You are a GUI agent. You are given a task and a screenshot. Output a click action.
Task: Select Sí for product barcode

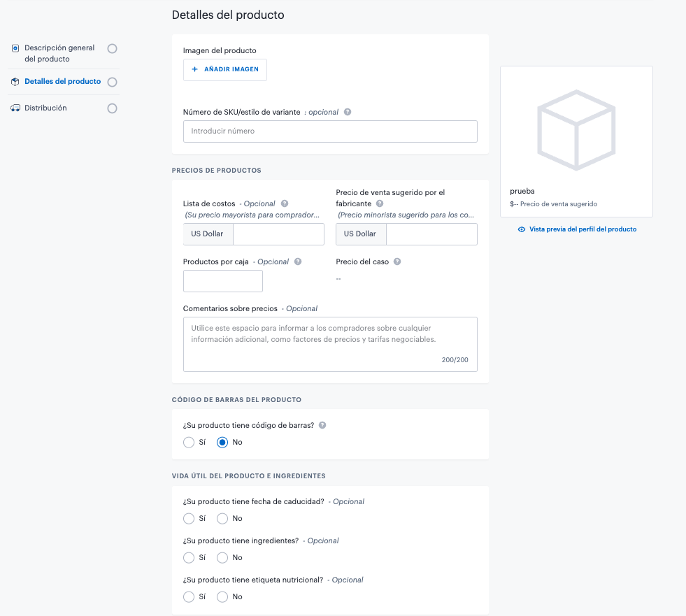pyautogui.click(x=189, y=442)
